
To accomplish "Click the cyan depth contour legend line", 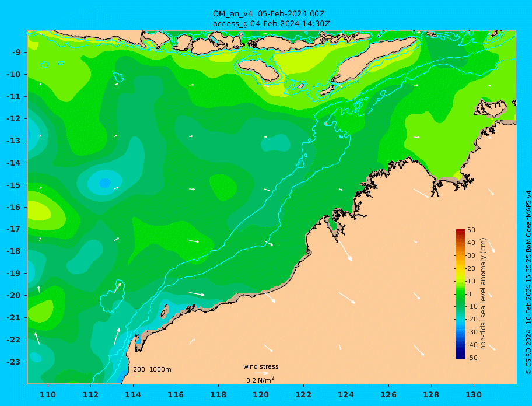I will pyautogui.click(x=146, y=374).
